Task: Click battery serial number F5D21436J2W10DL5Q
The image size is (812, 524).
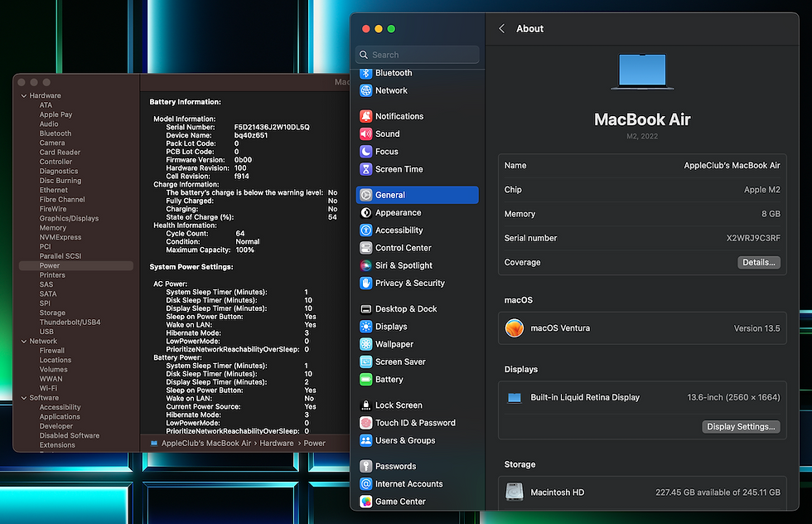Action: (272, 127)
